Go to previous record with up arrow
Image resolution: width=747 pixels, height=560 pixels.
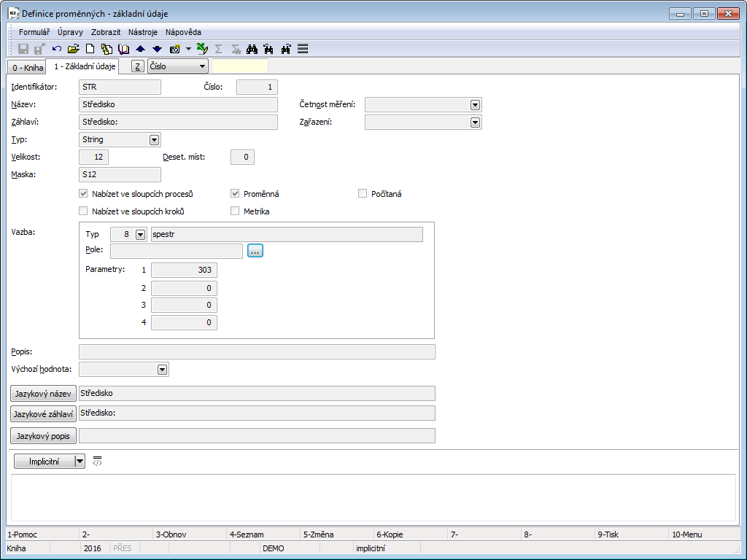click(141, 49)
